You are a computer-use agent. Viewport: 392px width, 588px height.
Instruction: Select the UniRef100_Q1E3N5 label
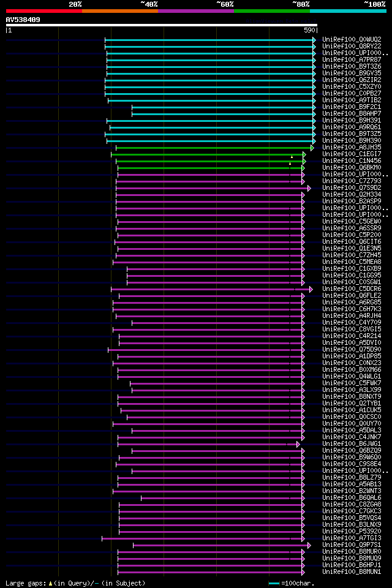click(x=352, y=249)
